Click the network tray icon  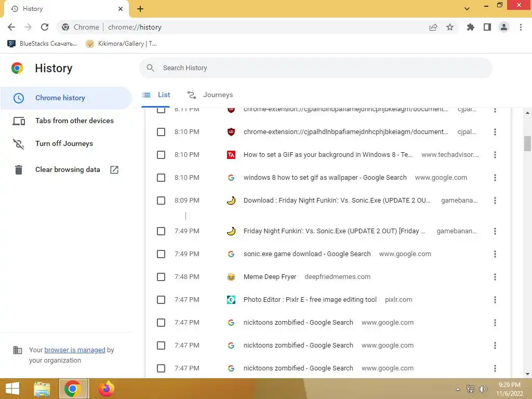(471, 389)
